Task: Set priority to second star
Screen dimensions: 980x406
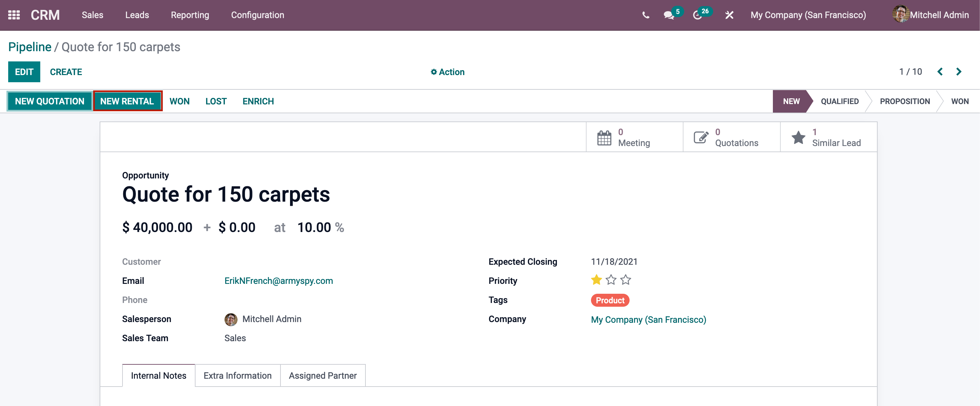Action: tap(611, 280)
